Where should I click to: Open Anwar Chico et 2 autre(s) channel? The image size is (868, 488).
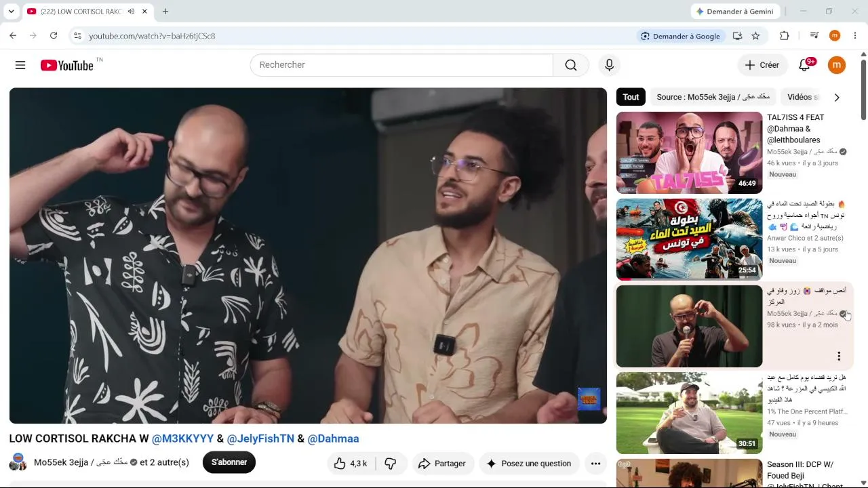pyautogui.click(x=805, y=238)
